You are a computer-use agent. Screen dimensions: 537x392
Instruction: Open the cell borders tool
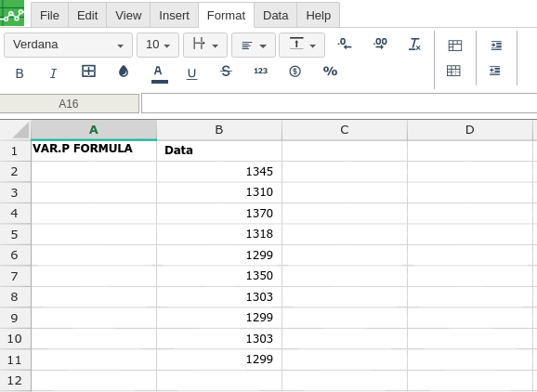click(88, 72)
